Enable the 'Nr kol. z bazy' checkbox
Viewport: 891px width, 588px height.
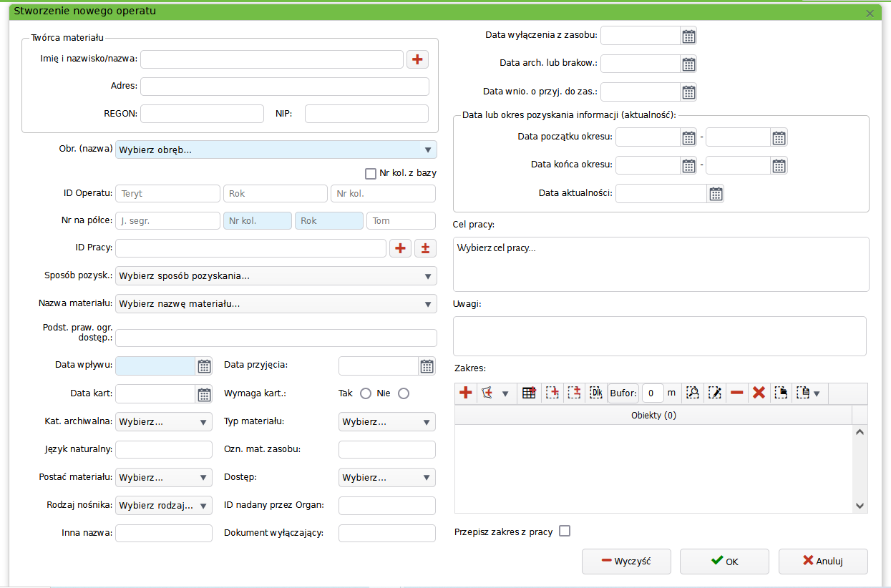pyautogui.click(x=371, y=173)
